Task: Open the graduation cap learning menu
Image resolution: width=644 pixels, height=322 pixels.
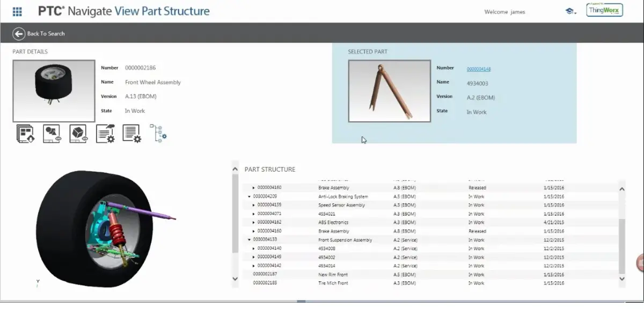Action: tap(570, 11)
